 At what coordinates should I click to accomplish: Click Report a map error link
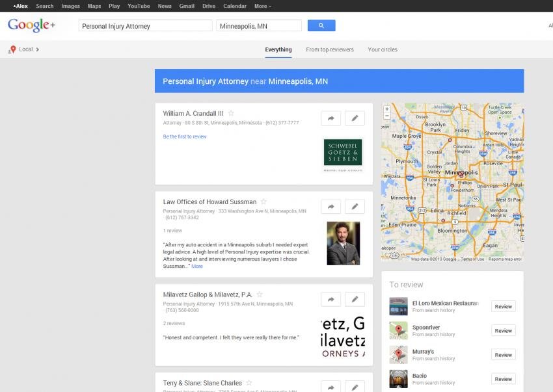[505, 259]
